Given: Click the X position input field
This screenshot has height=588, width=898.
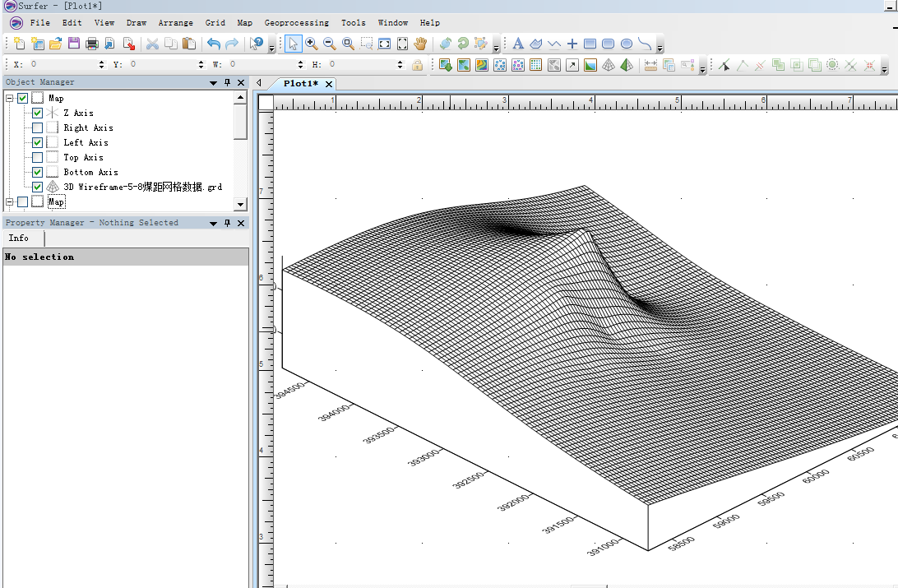Looking at the screenshot, I should 62,64.
